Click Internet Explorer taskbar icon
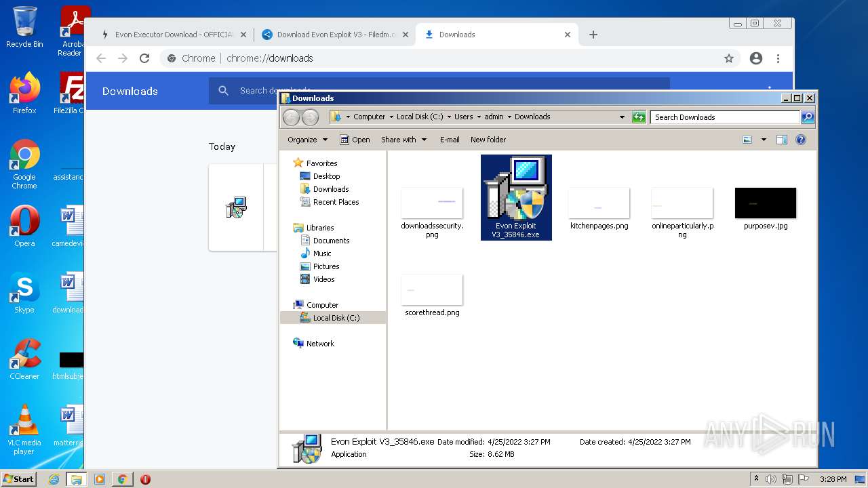Image resolution: width=868 pixels, height=488 pixels. 54,479
